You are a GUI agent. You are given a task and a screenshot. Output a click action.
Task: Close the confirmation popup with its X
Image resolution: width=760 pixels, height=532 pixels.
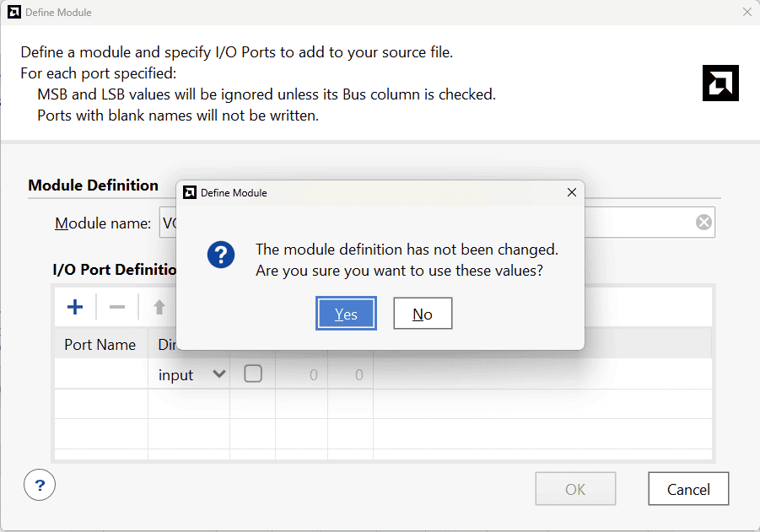571,192
